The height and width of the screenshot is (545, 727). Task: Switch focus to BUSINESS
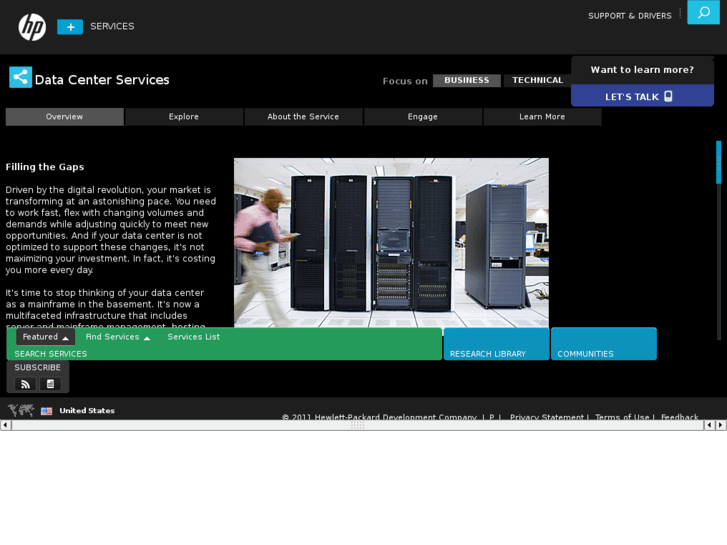pyautogui.click(x=466, y=80)
